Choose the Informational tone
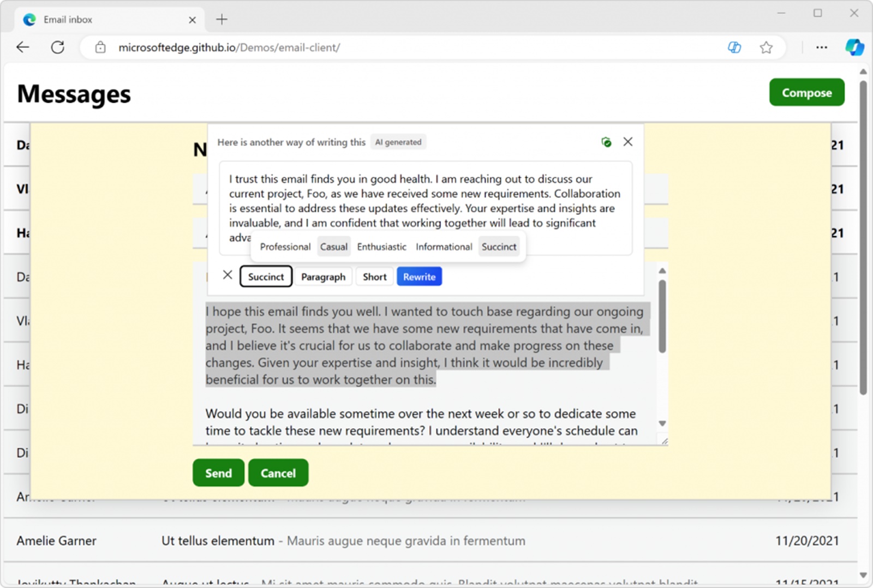Viewport: 873px width, 588px height. click(x=444, y=247)
